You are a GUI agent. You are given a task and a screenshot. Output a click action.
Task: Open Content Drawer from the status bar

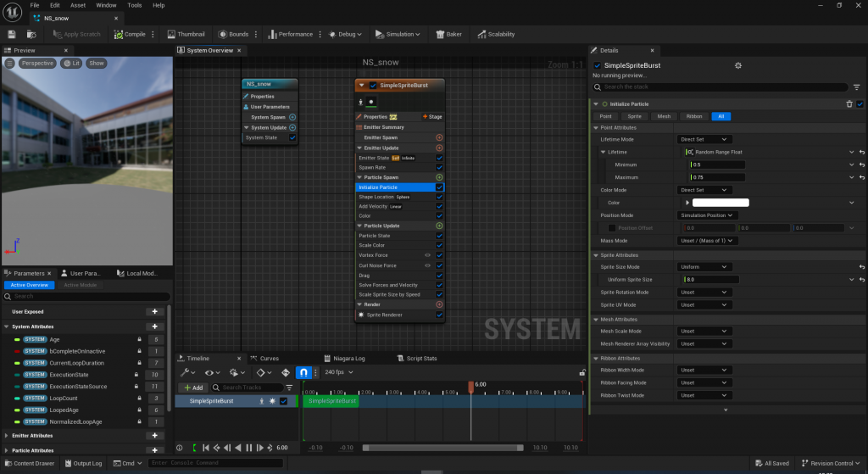point(29,463)
